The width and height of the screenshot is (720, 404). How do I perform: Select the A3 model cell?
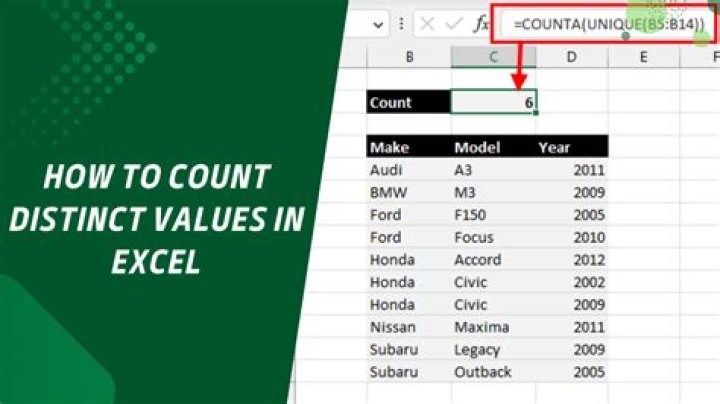tap(493, 170)
